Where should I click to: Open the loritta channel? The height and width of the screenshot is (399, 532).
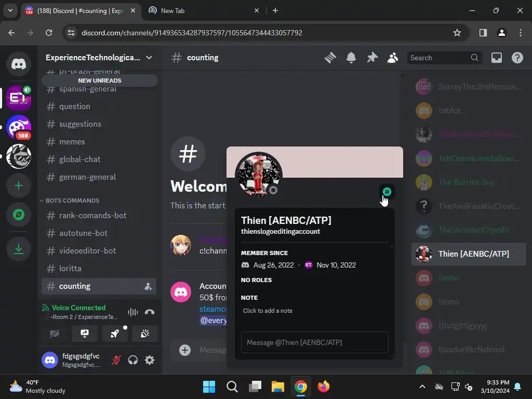click(x=99, y=269)
